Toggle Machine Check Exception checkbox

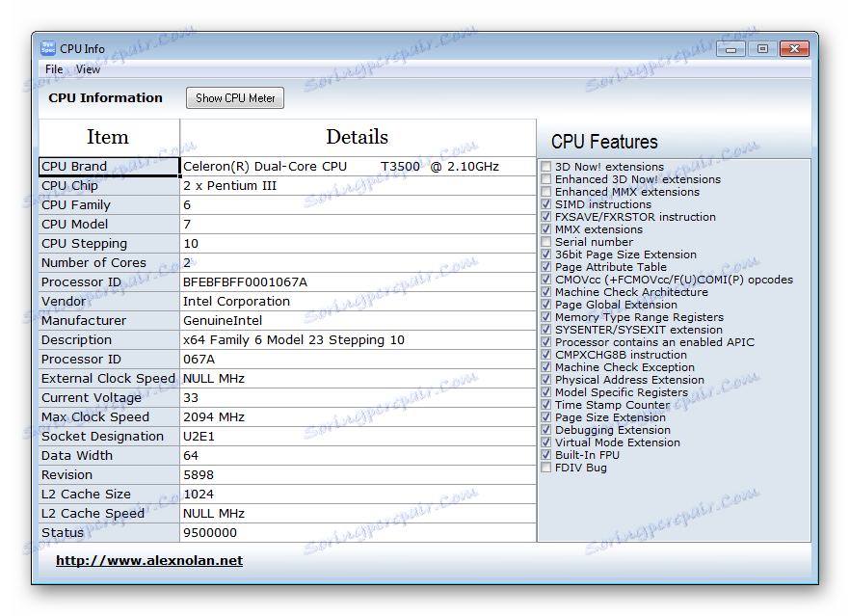click(x=545, y=366)
